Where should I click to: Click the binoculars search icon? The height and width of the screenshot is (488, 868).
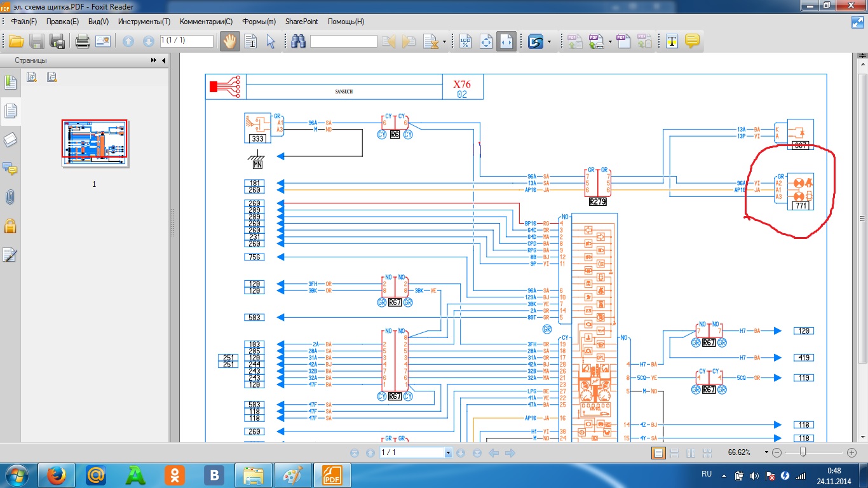(299, 42)
